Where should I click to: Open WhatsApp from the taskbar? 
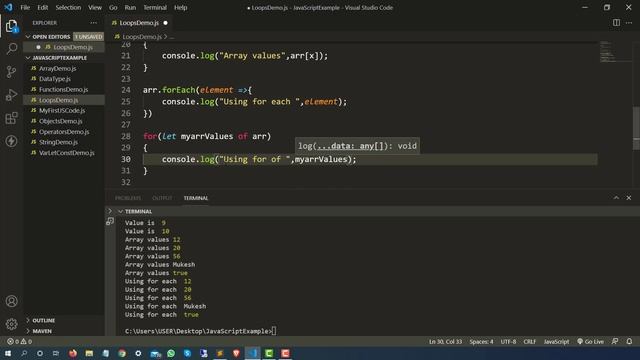click(171, 353)
